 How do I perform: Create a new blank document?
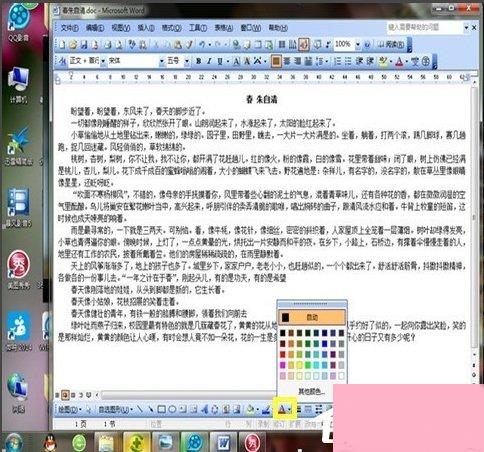(62, 45)
